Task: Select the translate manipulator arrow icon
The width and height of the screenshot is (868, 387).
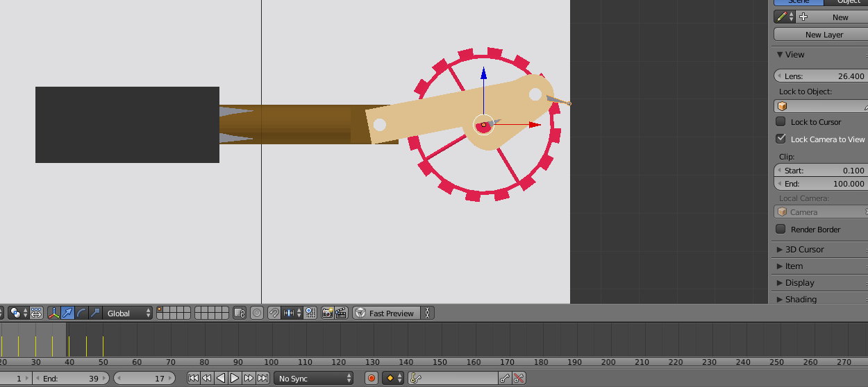Action: 67,313
